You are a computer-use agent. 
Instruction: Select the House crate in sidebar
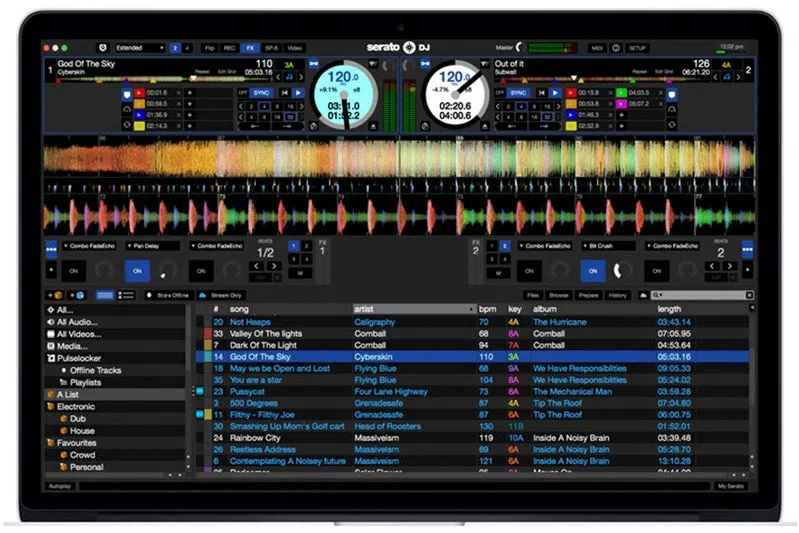pos(82,431)
